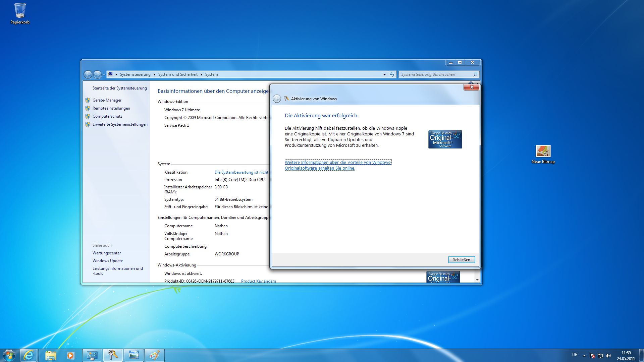Open recent pages dropdown next to forward arrow

(104, 75)
